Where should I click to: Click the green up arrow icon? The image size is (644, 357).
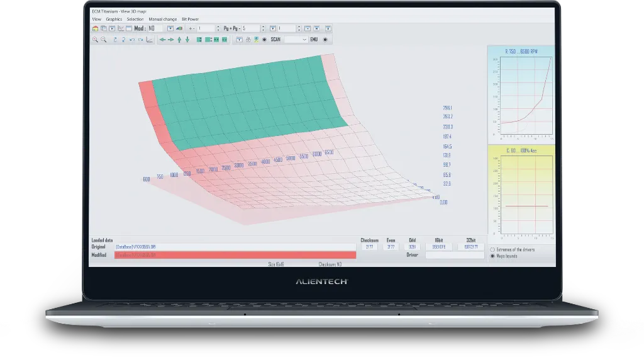(x=179, y=40)
